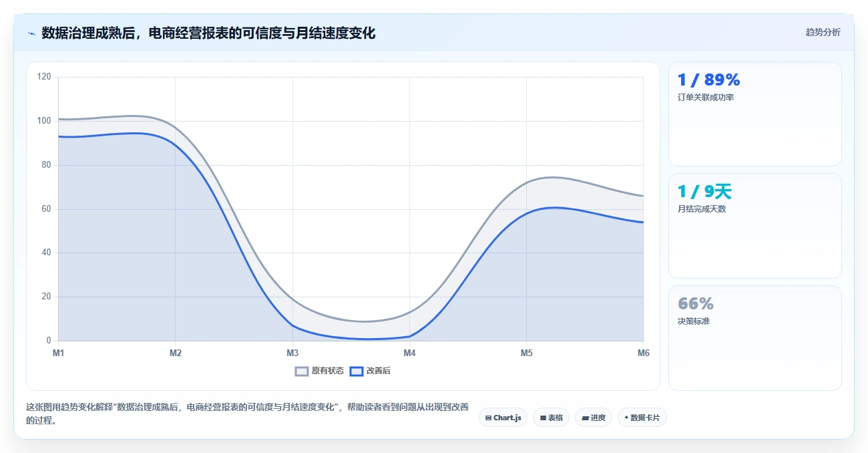This screenshot has height=453, width=868.
Task: Click the M5 axis label
Action: click(526, 353)
